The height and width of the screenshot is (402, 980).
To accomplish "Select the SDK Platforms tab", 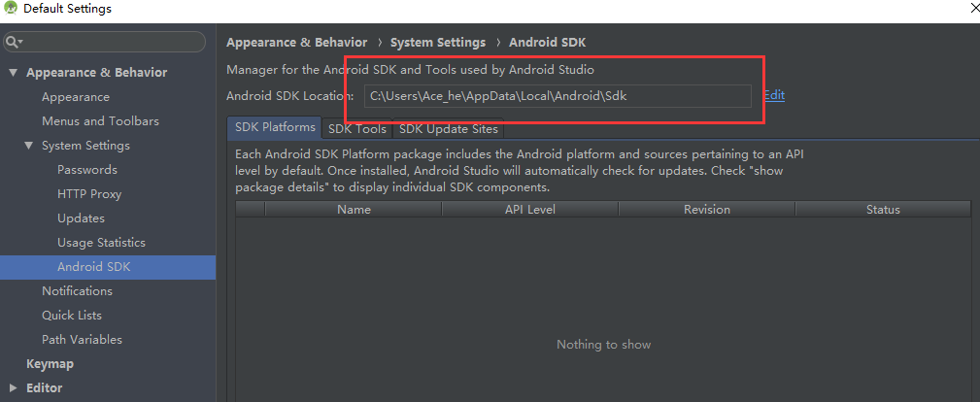I will pyautogui.click(x=276, y=128).
